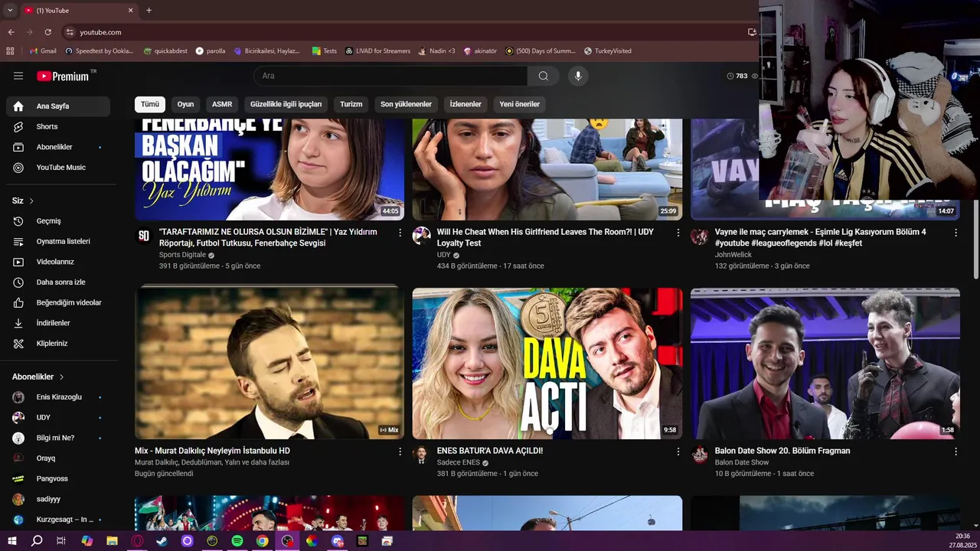The width and height of the screenshot is (980, 551).
Task: Select the Son yüklenenler chip
Action: pos(407,104)
